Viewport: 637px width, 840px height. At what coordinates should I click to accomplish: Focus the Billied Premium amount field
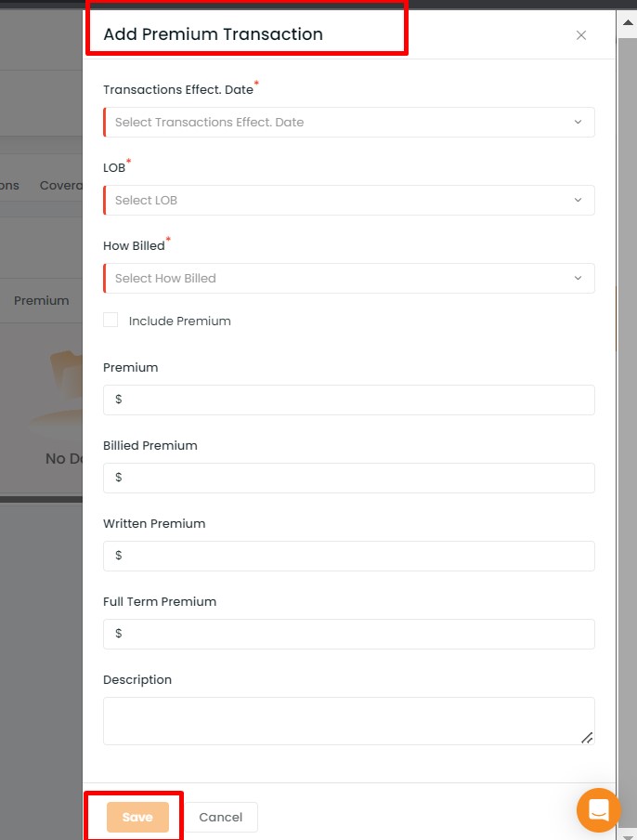(348, 478)
